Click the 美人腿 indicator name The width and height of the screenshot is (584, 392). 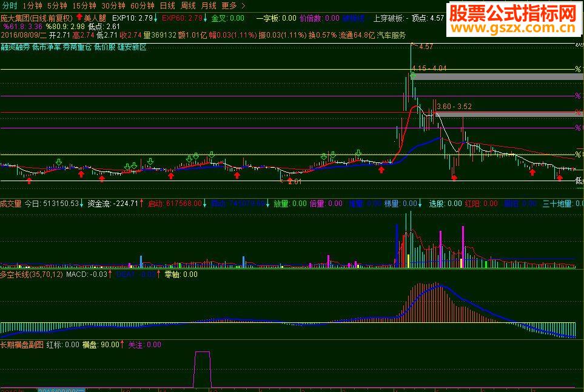click(x=95, y=18)
